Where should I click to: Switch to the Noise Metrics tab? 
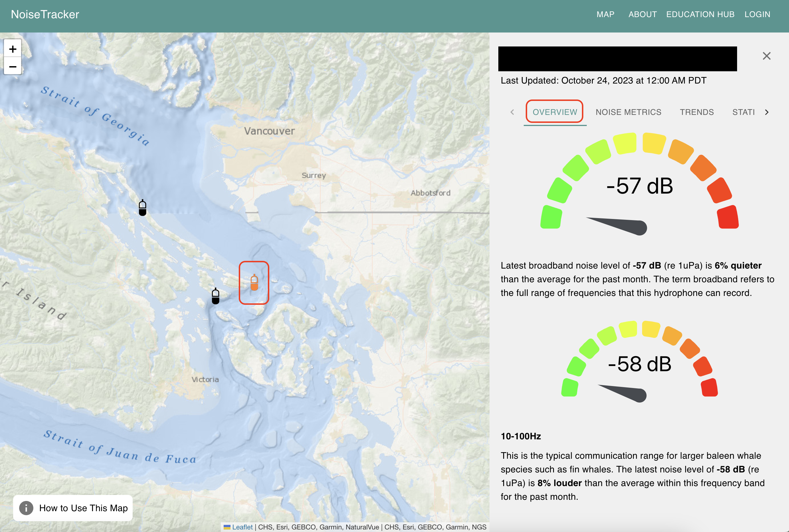pos(628,112)
